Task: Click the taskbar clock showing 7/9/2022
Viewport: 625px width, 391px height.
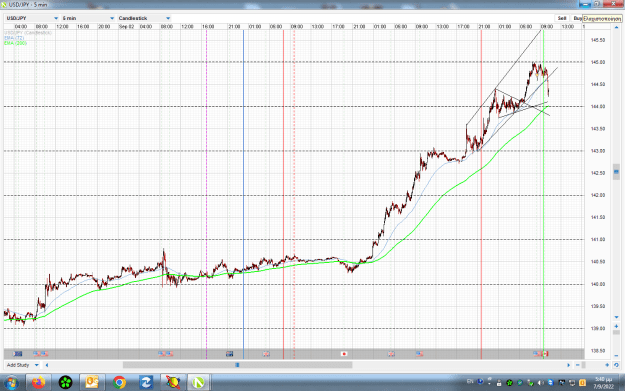Action: 603,383
